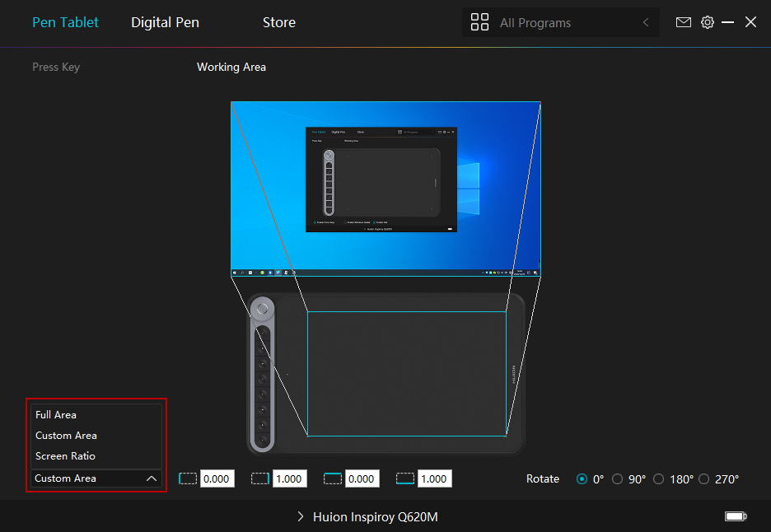Choose Full Area from the list
The width and height of the screenshot is (771, 532).
[x=56, y=415]
